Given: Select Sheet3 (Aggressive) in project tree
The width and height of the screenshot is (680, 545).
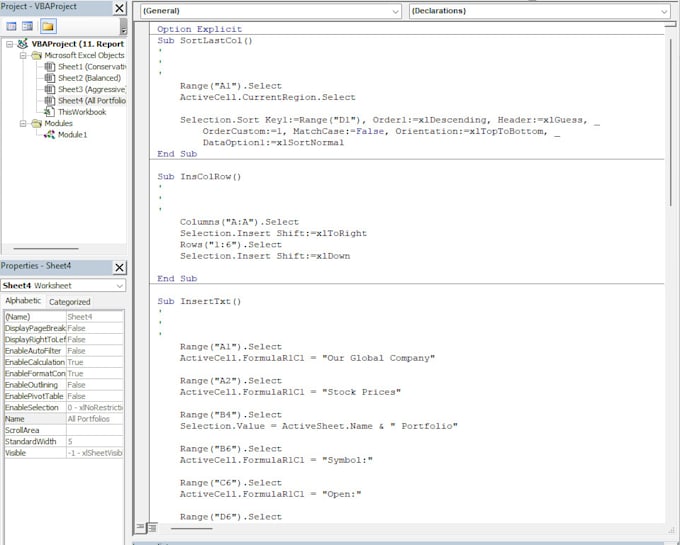Looking at the screenshot, I should point(92,89).
